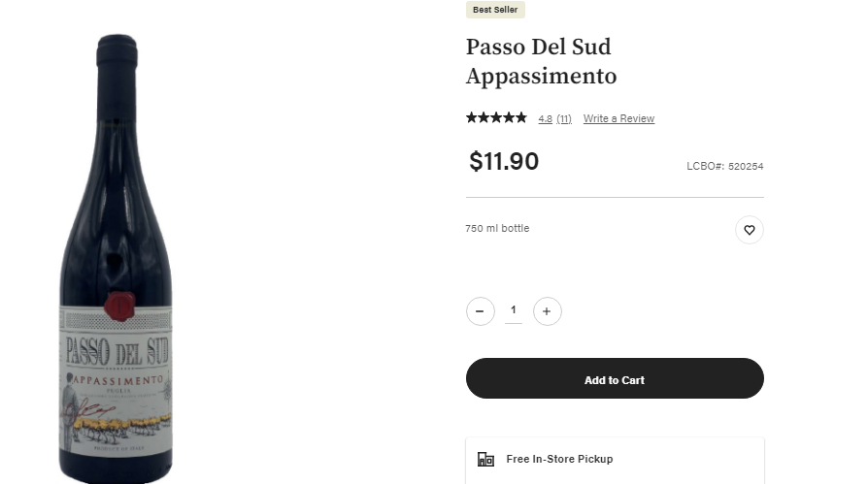
Task: Click the store pickup building icon
Action: point(485,459)
